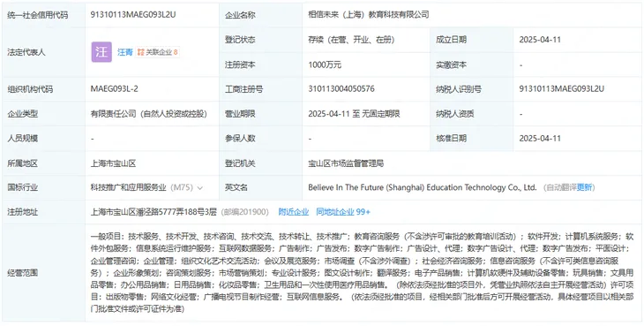Open the 附近企业 link
Viewport: 644px width, 326px height.
294,212
